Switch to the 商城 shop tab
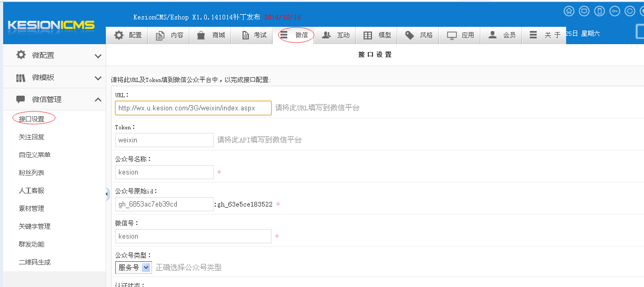Screen dimensions: 644x287 pos(210,35)
